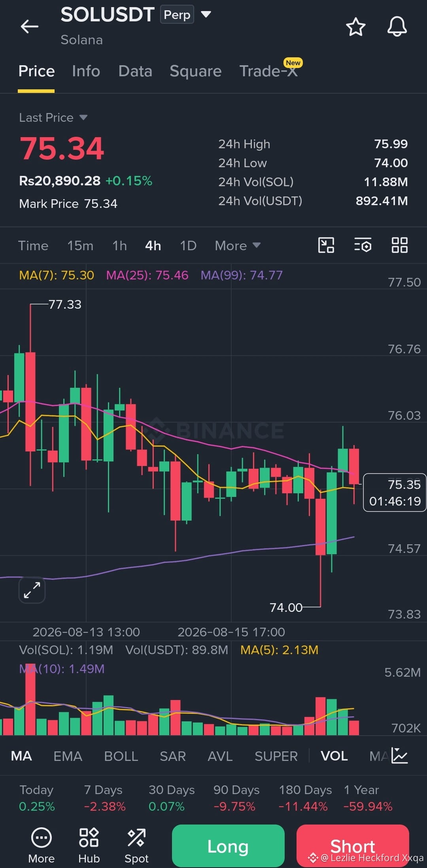Expand the Last Price dropdown
Screen dimensions: 427x868
(53, 117)
